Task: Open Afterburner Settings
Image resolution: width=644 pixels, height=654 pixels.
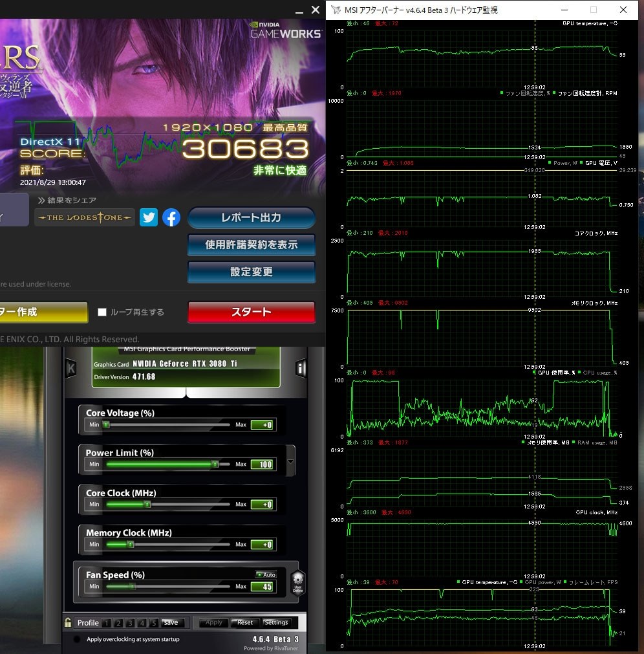Action: tap(276, 622)
